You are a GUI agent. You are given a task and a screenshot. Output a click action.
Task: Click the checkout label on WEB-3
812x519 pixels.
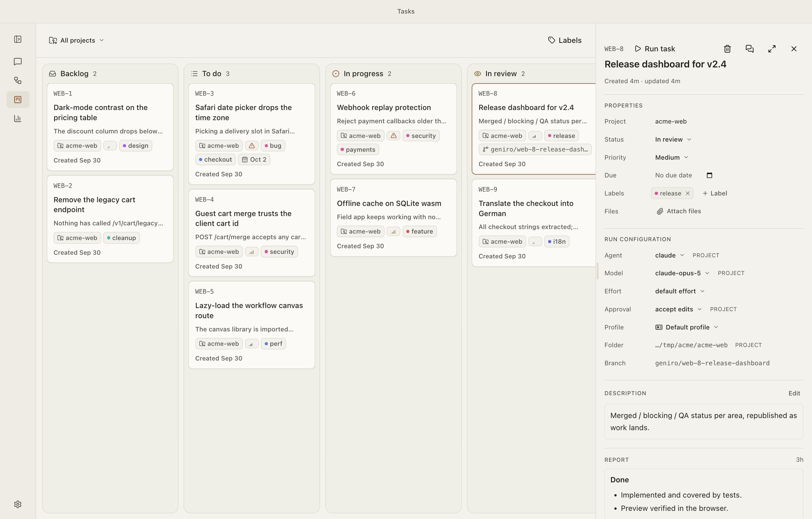pyautogui.click(x=215, y=160)
